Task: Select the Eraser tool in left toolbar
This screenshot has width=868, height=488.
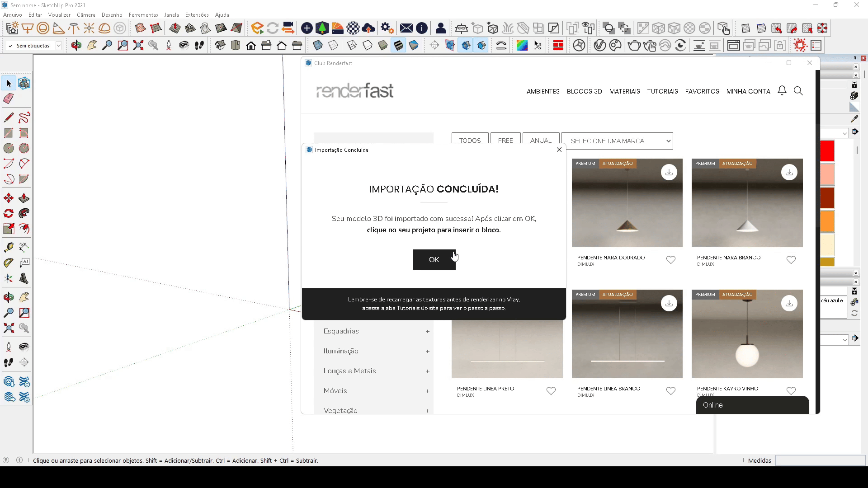Action: click(9, 99)
